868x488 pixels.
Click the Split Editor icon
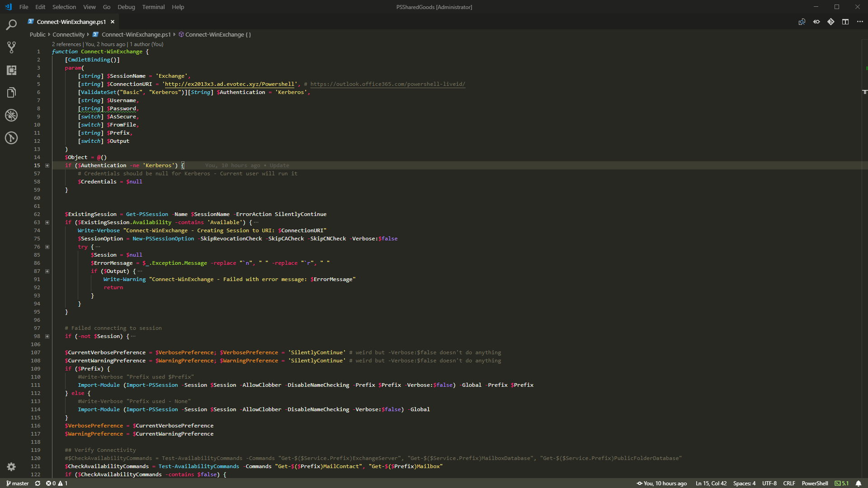click(x=845, y=22)
